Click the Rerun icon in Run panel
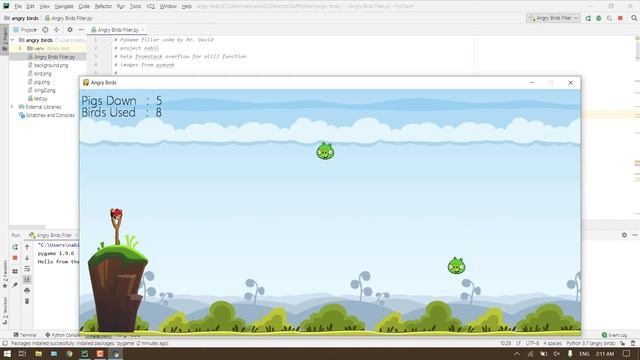Image resolution: width=640 pixels, height=360 pixels. coord(15,247)
